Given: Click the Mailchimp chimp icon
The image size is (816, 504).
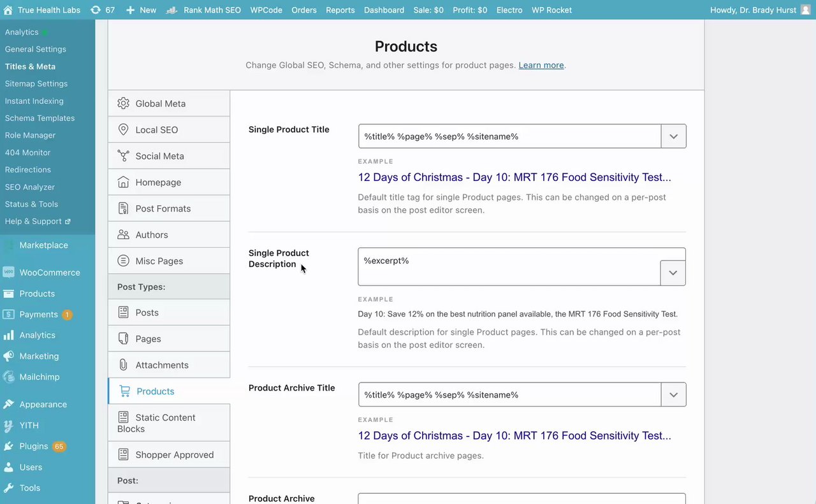Looking at the screenshot, I should (x=8, y=377).
